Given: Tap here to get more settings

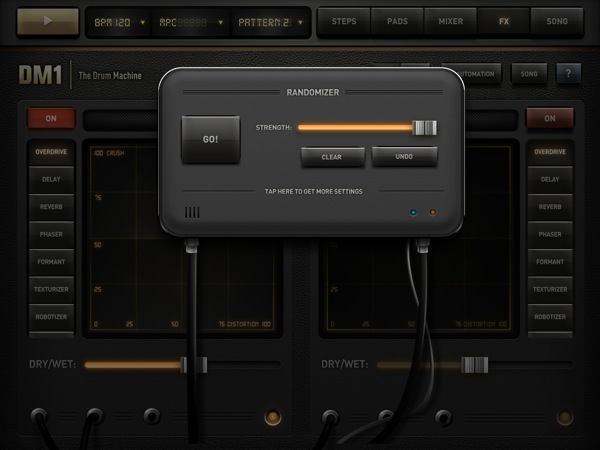Looking at the screenshot, I should [313, 191].
